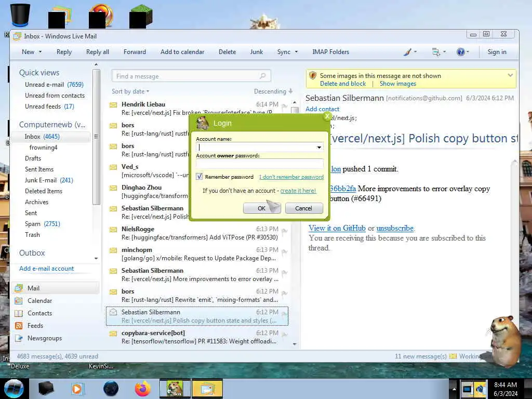Open the Contacts book icon
This screenshot has height=399, width=532.
coord(19,313)
